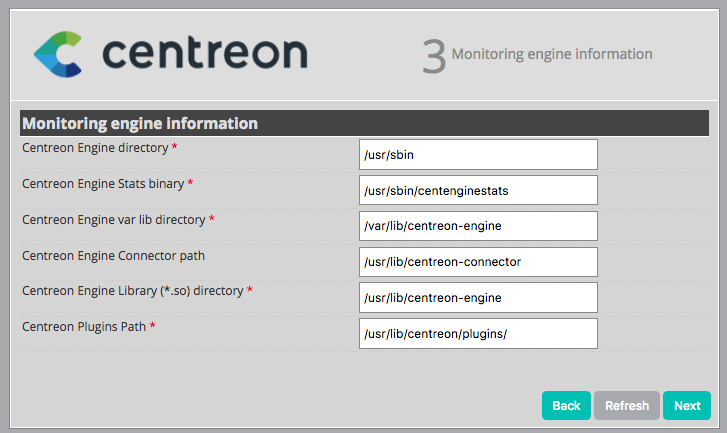Go back with the Back button
The width and height of the screenshot is (727, 433).
coord(566,405)
